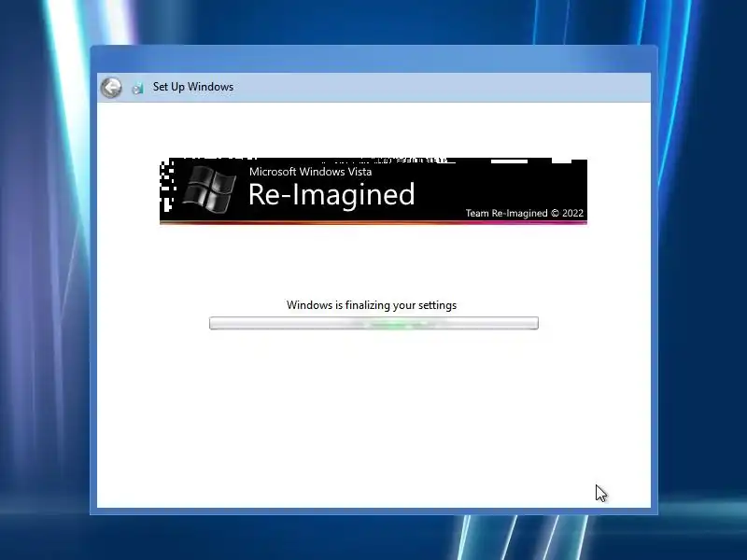Click the 'Re-Imagined' banner heading
The image size is (747, 560).
click(331, 195)
